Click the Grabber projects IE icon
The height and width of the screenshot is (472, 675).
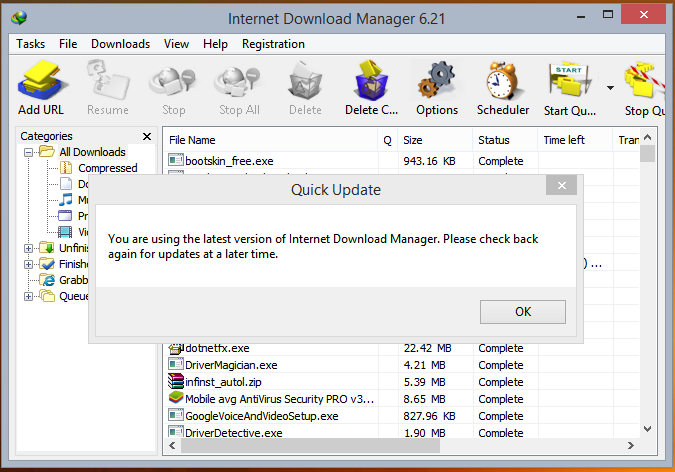46,280
